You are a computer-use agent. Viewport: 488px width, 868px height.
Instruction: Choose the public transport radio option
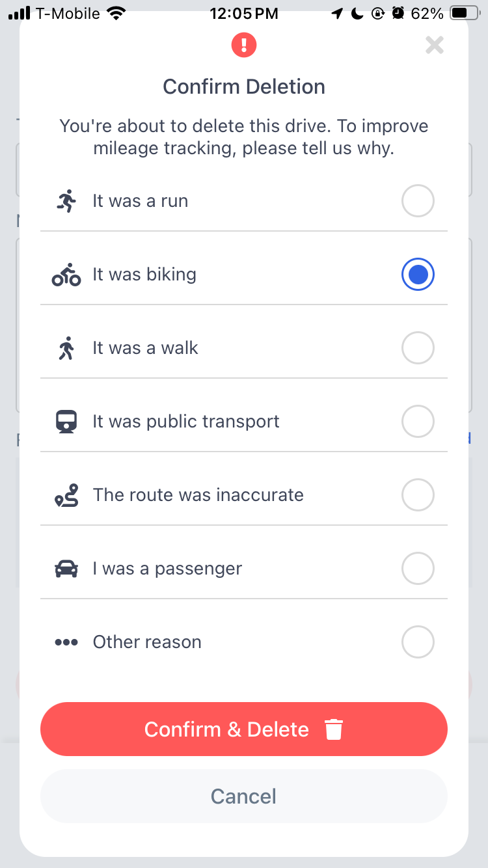(418, 422)
